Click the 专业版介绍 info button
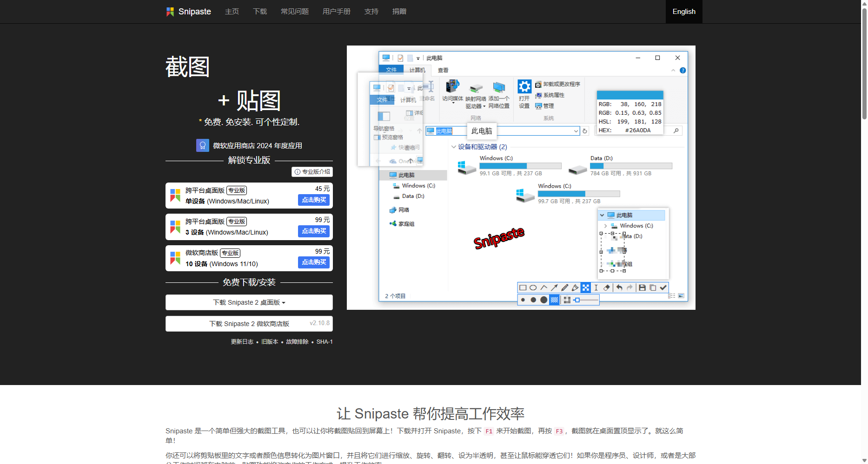 click(312, 172)
